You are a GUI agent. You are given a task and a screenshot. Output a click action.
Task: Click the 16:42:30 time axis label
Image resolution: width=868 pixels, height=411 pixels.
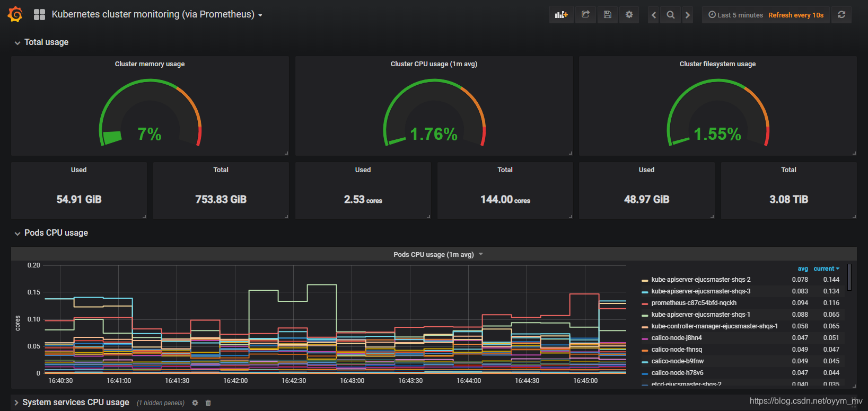[294, 381]
